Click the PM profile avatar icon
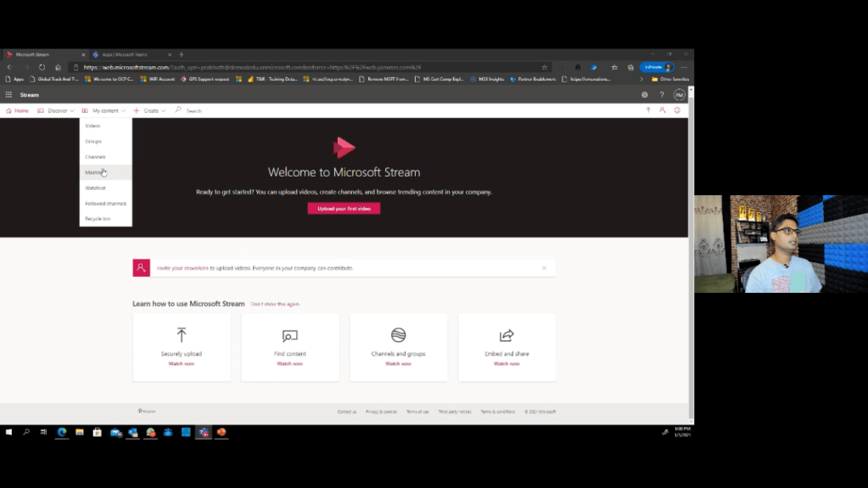Viewport: 868px width, 488px height. click(x=679, y=95)
